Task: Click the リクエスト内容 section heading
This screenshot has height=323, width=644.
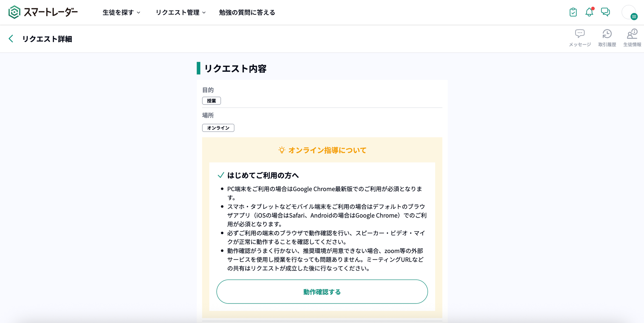Action: pos(235,69)
